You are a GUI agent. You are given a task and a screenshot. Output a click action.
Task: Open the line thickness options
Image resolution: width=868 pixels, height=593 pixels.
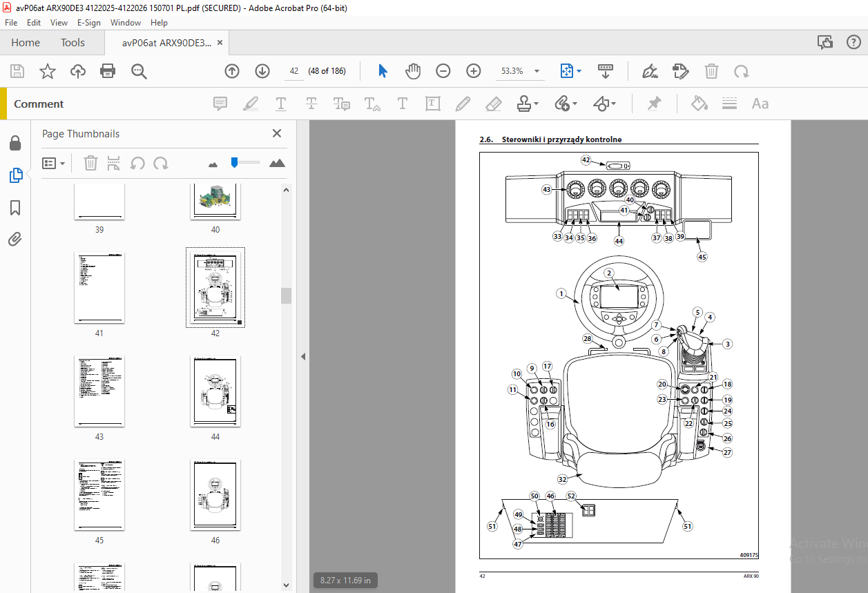(x=730, y=104)
